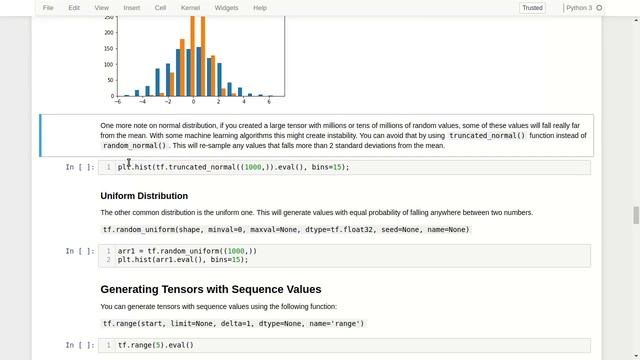Viewport: 640px width, 360px height.
Task: Click the In [ ] prompt of tf.range cell
Action: [x=80, y=345]
